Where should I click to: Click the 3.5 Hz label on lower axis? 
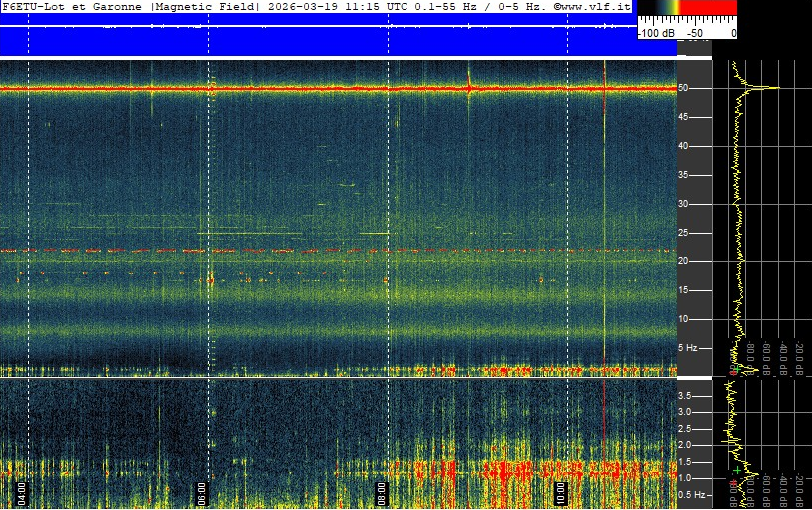[x=686, y=396]
